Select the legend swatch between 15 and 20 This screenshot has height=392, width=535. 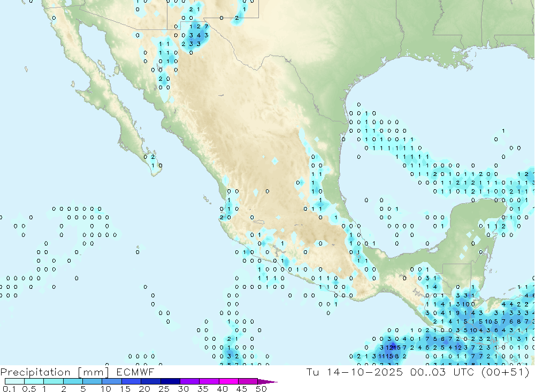tap(132, 381)
